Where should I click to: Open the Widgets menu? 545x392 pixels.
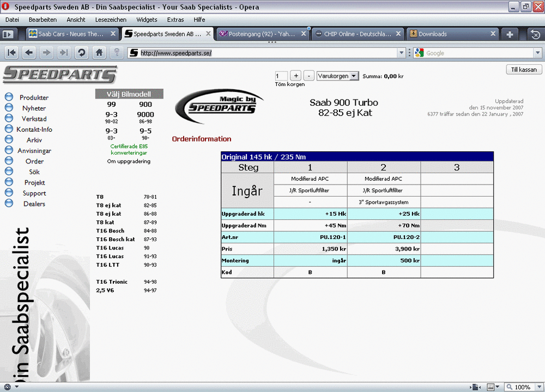tap(147, 20)
